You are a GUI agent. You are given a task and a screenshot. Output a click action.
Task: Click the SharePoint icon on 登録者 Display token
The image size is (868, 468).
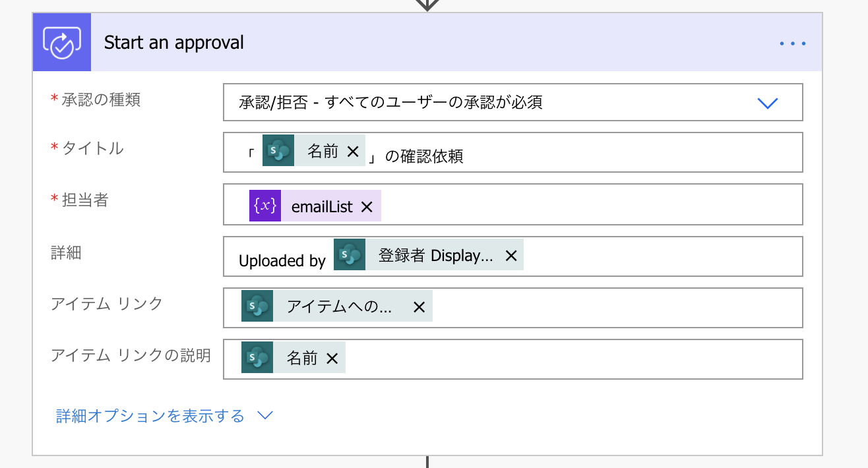click(x=350, y=255)
